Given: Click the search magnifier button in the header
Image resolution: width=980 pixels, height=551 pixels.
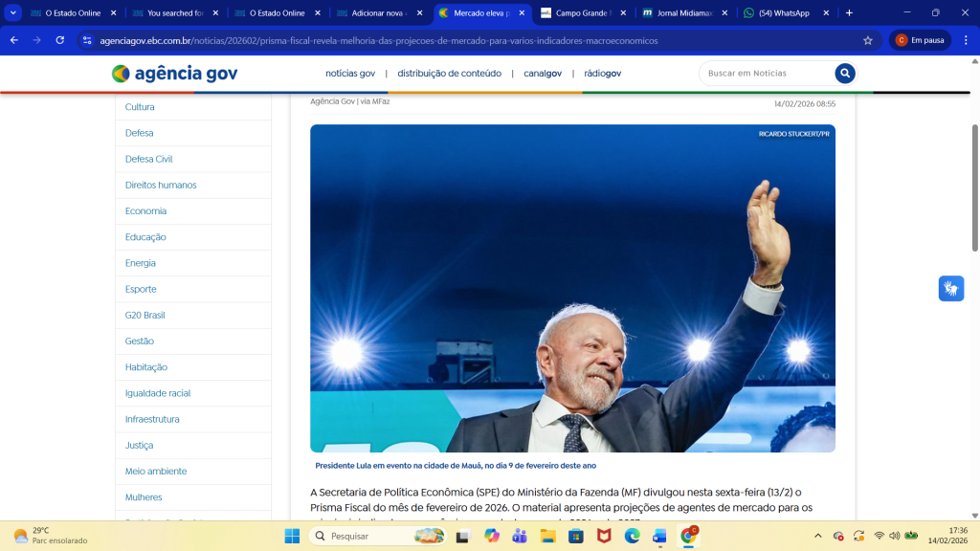Looking at the screenshot, I should pyautogui.click(x=844, y=74).
